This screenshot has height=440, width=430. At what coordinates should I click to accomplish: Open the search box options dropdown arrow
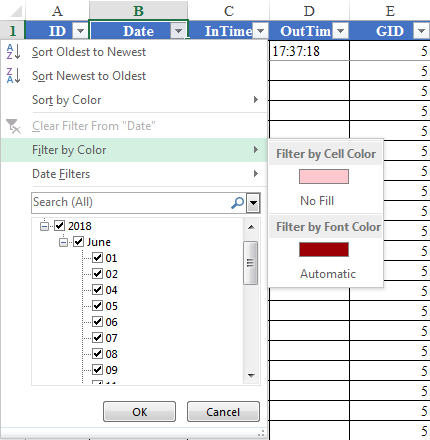tap(253, 202)
